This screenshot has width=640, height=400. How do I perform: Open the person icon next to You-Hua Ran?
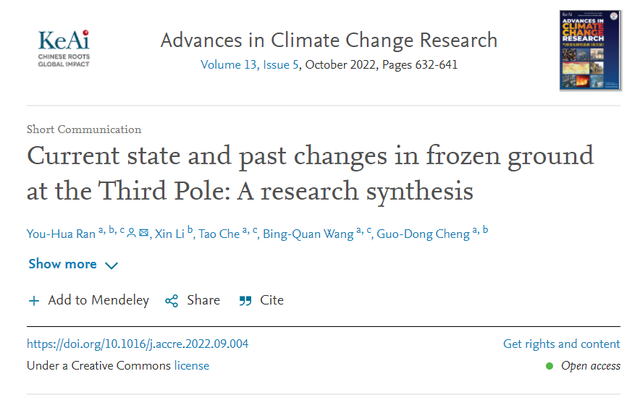131,233
